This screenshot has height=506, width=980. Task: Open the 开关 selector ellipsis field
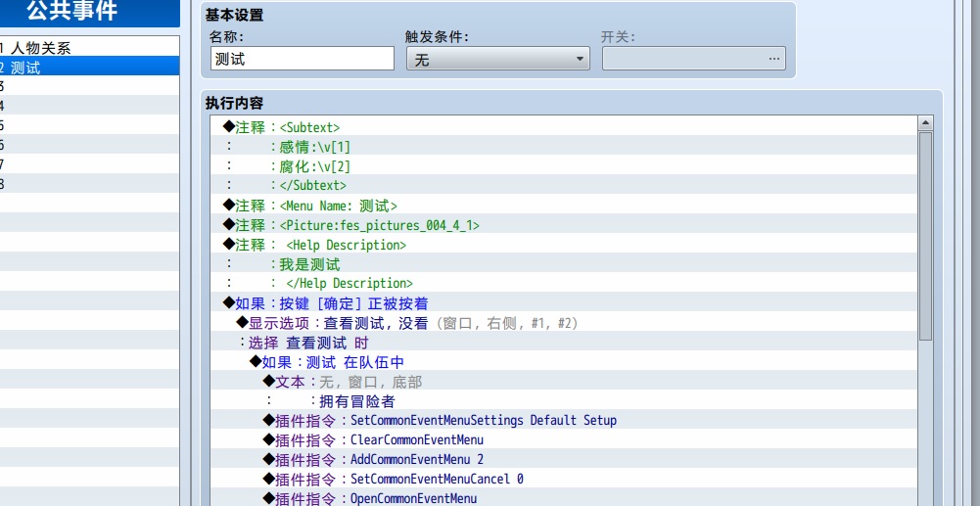coord(694,59)
